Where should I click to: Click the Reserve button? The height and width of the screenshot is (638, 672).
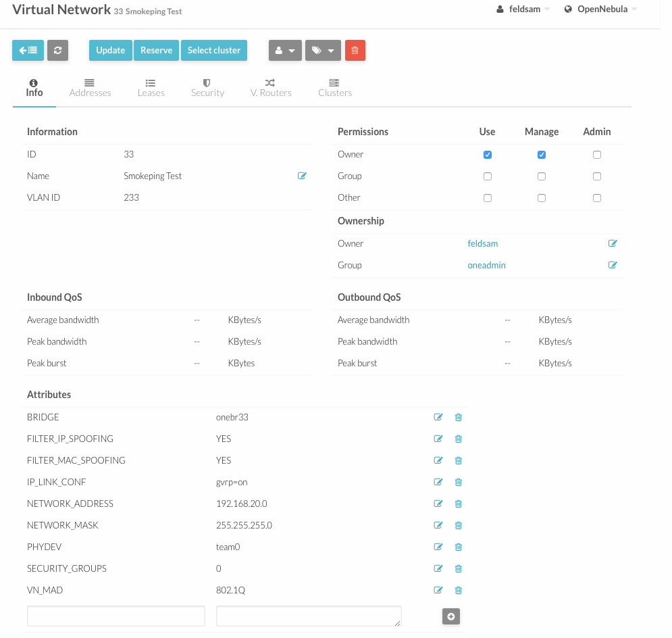[x=157, y=50]
